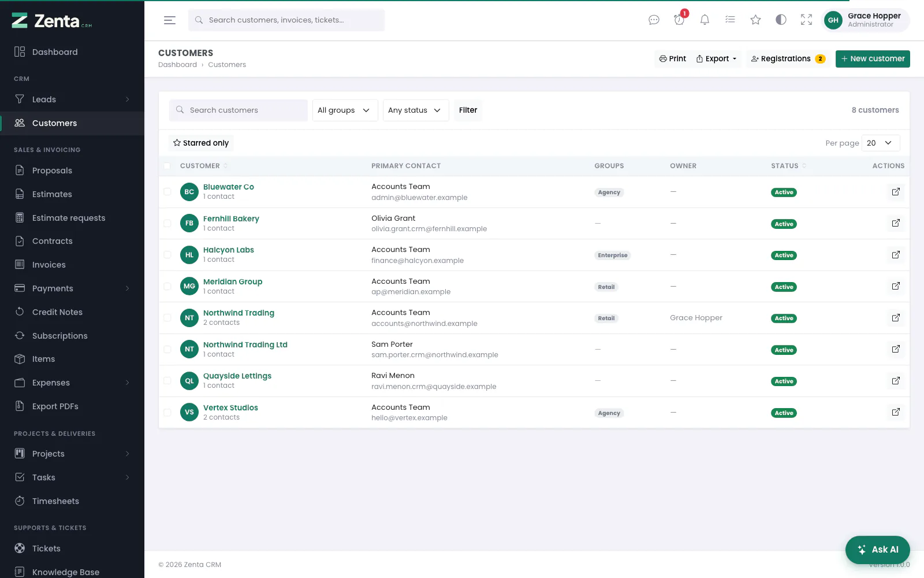The height and width of the screenshot is (578, 924).
Task: Click the Zenta CRM logo
Action: (52, 21)
